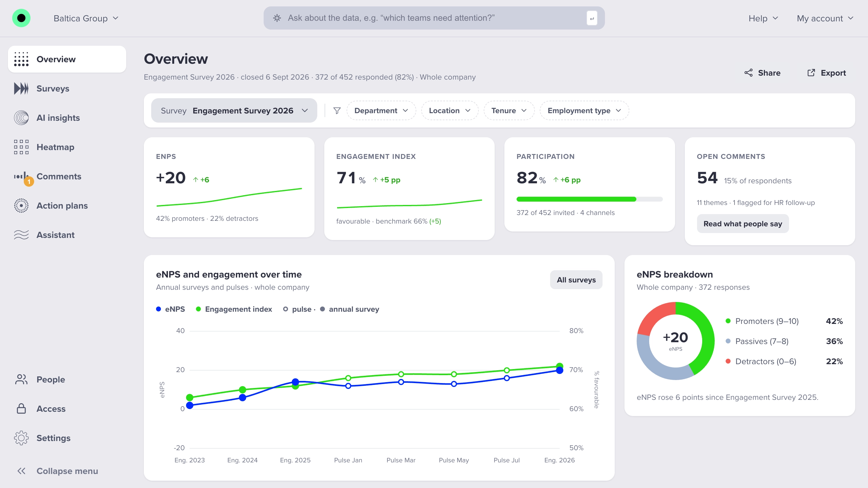Click the green Promoters legend dot
Viewport: 868px width, 488px height.
click(x=728, y=321)
